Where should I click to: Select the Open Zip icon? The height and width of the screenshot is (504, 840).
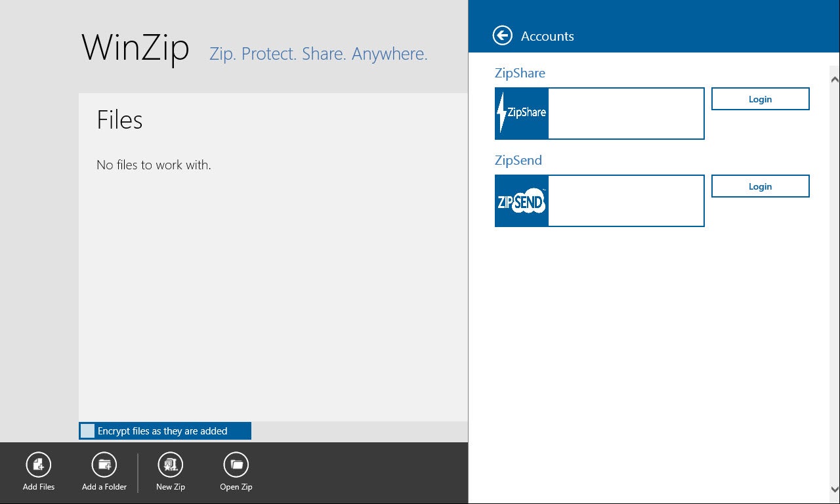[236, 465]
